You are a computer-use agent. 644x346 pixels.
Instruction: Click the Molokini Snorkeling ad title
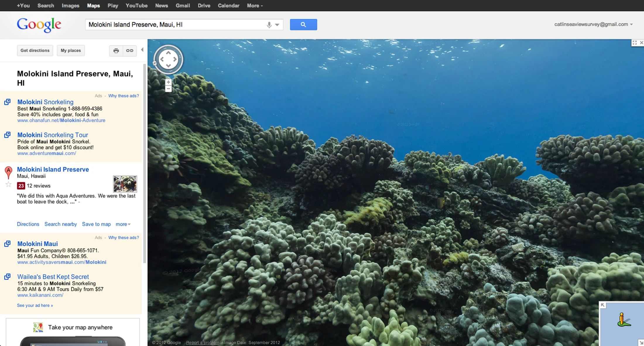tap(45, 102)
